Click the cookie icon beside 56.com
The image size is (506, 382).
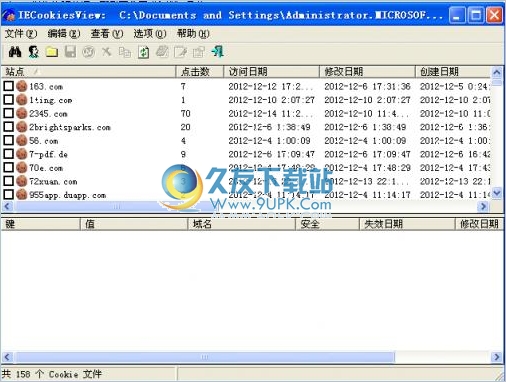click(21, 141)
